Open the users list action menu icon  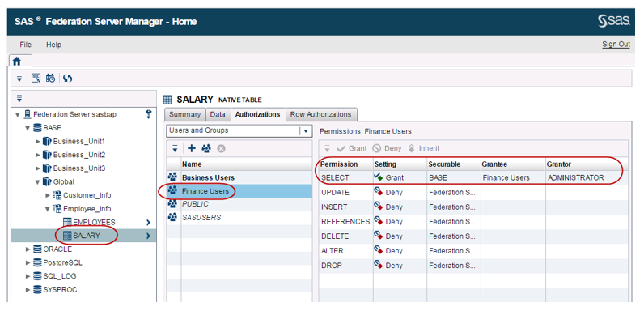(175, 148)
